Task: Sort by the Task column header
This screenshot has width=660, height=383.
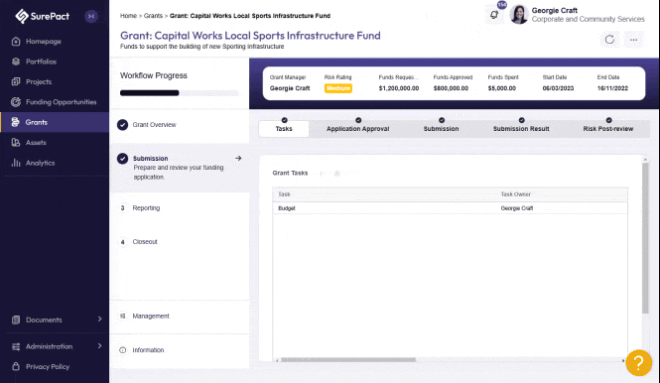Action: tap(284, 194)
